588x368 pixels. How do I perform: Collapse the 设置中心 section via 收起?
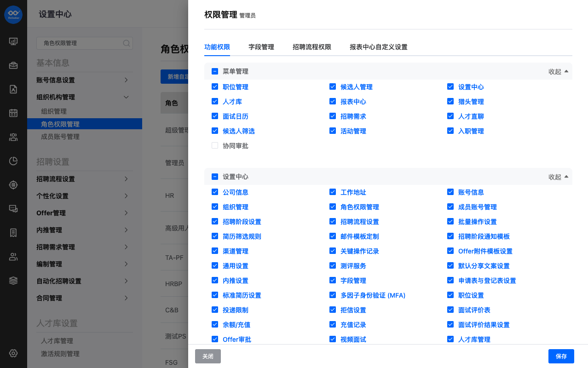click(x=558, y=177)
